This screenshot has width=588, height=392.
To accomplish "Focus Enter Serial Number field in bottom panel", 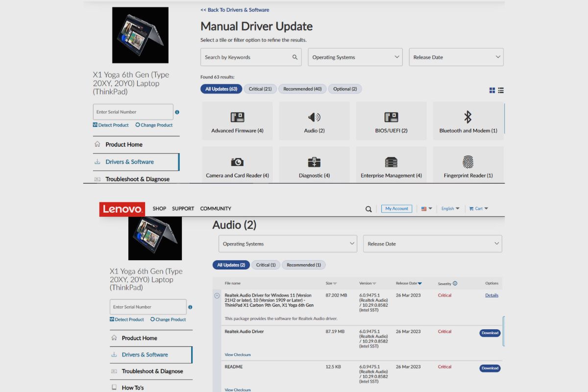I will tap(148, 307).
